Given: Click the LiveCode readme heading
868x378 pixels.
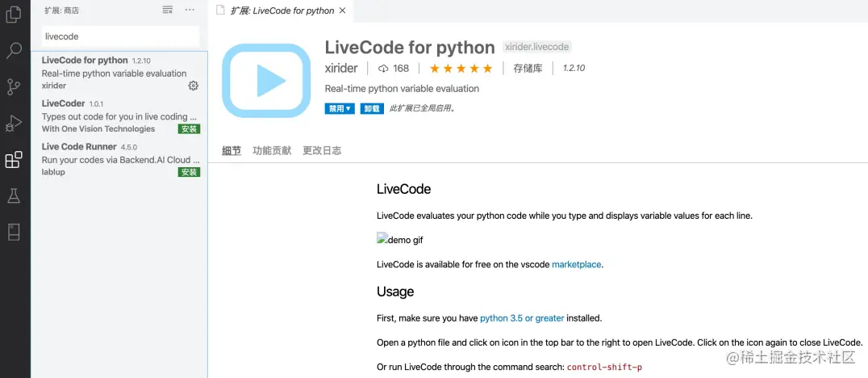Looking at the screenshot, I should click(x=403, y=189).
